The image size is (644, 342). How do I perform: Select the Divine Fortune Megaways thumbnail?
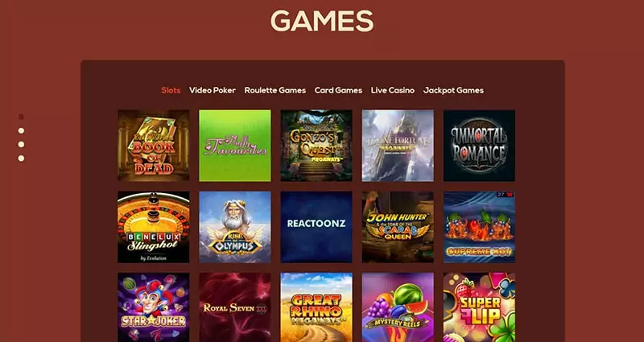click(x=398, y=146)
